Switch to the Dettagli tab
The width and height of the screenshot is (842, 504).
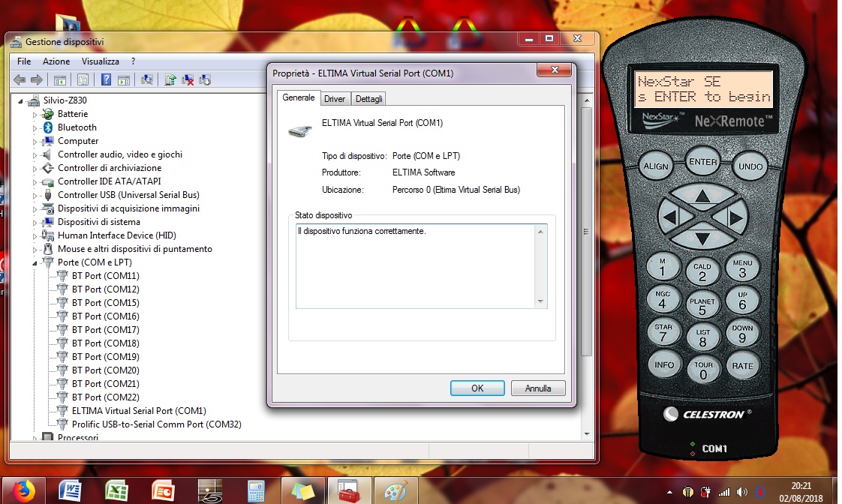point(369,99)
